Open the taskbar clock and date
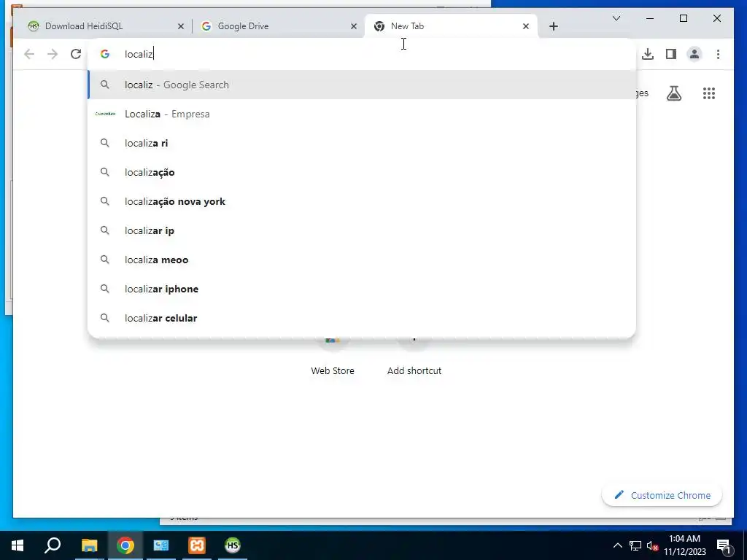 (684, 545)
